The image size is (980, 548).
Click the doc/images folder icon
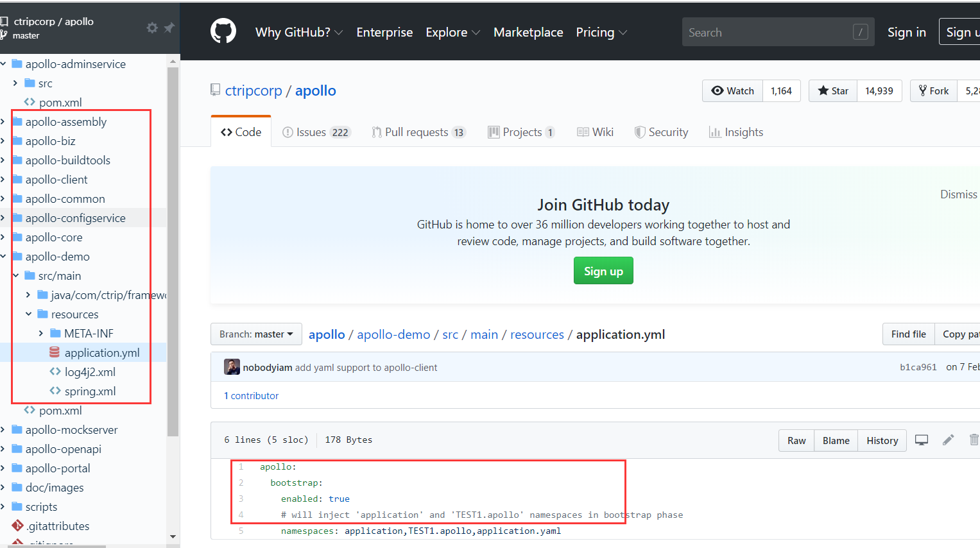coord(17,487)
